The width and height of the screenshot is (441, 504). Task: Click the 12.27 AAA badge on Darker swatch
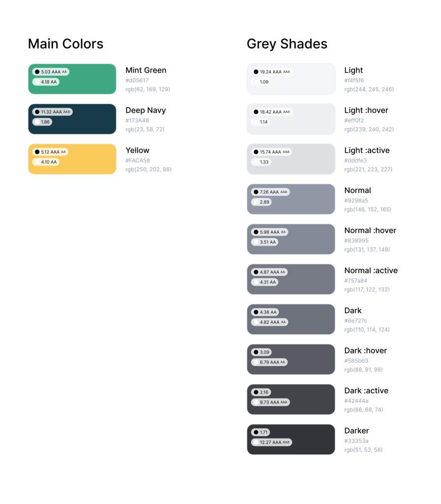point(271,442)
